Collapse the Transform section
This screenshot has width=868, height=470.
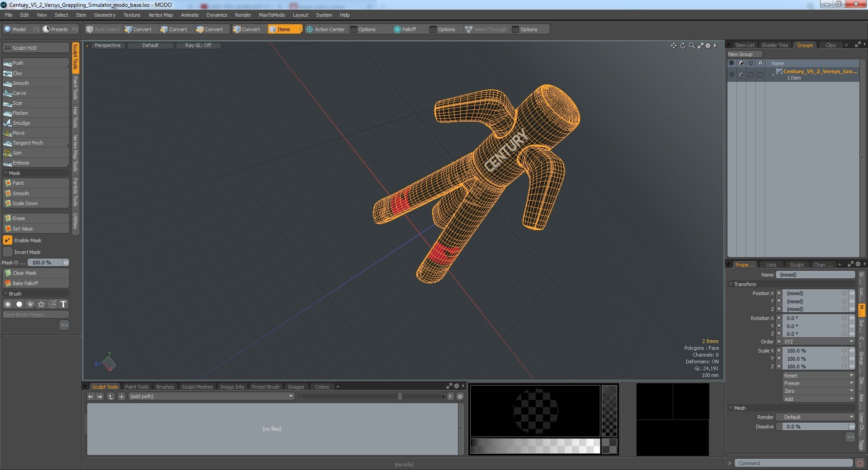click(x=731, y=284)
